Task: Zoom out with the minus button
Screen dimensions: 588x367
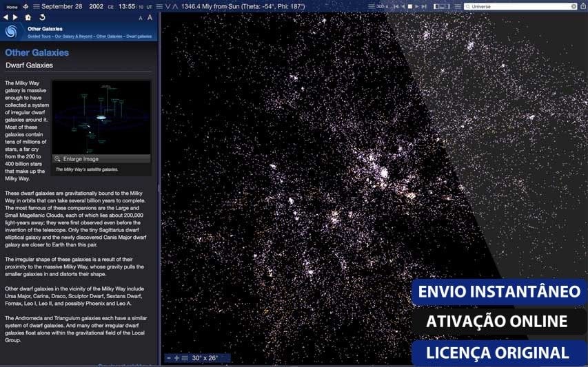Action: pyautogui.click(x=169, y=358)
